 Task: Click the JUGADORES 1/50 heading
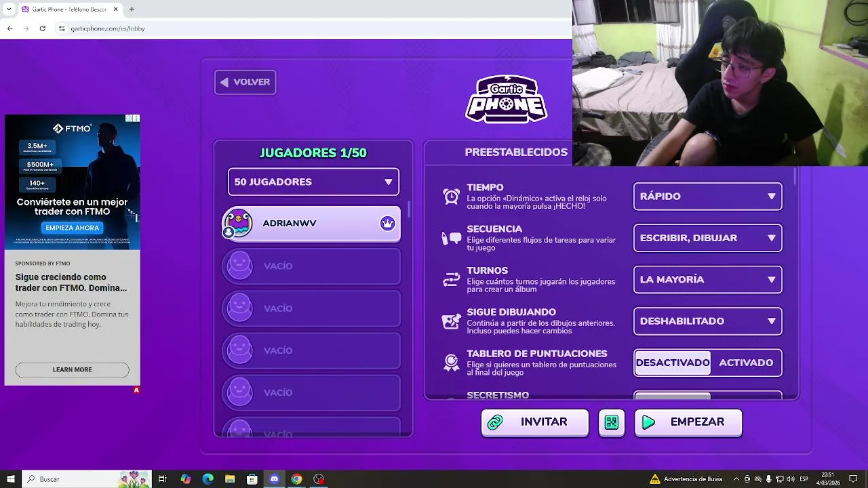pos(313,153)
